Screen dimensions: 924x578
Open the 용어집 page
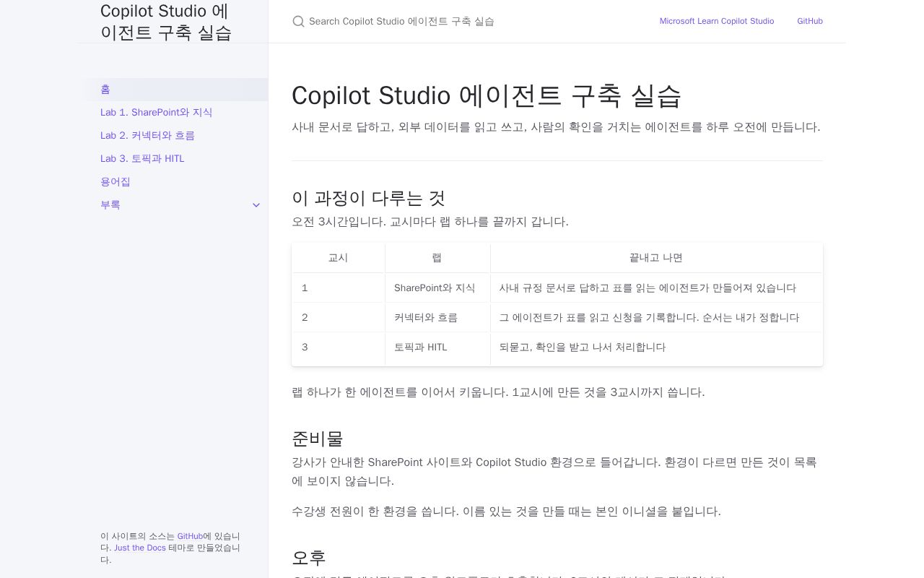(x=173, y=182)
